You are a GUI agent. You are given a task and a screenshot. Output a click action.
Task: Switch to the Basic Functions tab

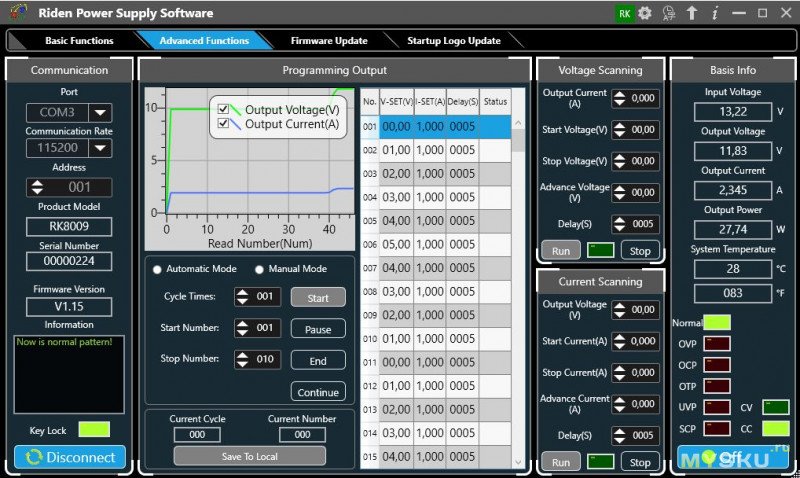click(79, 41)
